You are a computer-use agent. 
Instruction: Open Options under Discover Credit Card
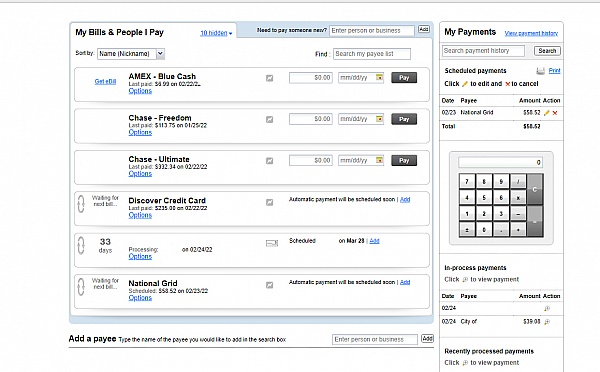[x=140, y=215]
